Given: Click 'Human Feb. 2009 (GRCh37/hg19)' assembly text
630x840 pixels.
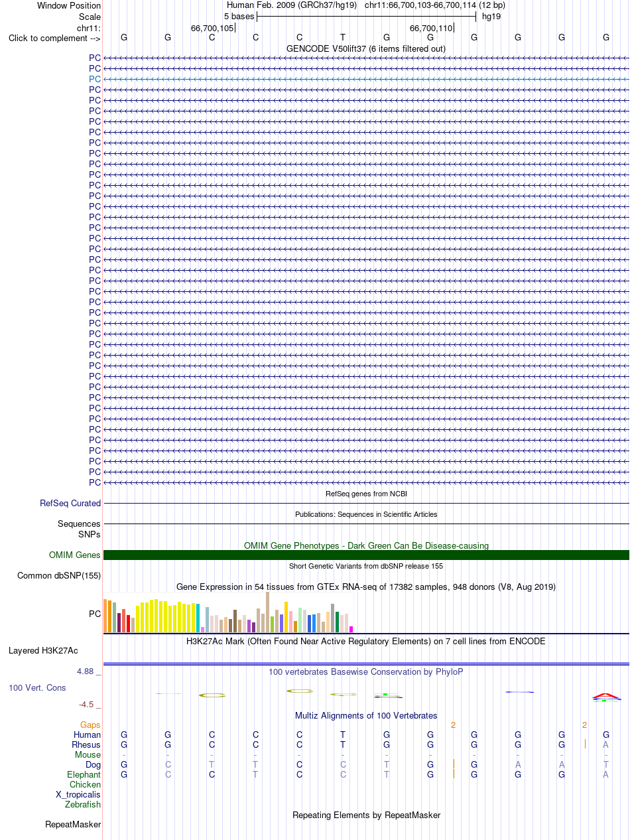Looking at the screenshot, I should 292,5.
